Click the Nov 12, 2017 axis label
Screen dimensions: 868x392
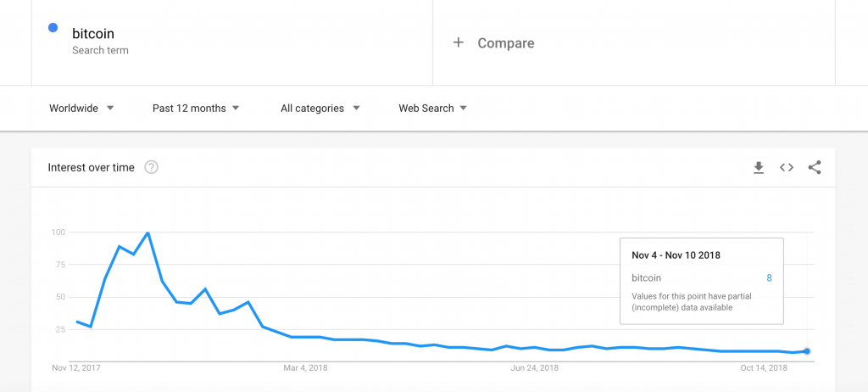click(x=76, y=367)
